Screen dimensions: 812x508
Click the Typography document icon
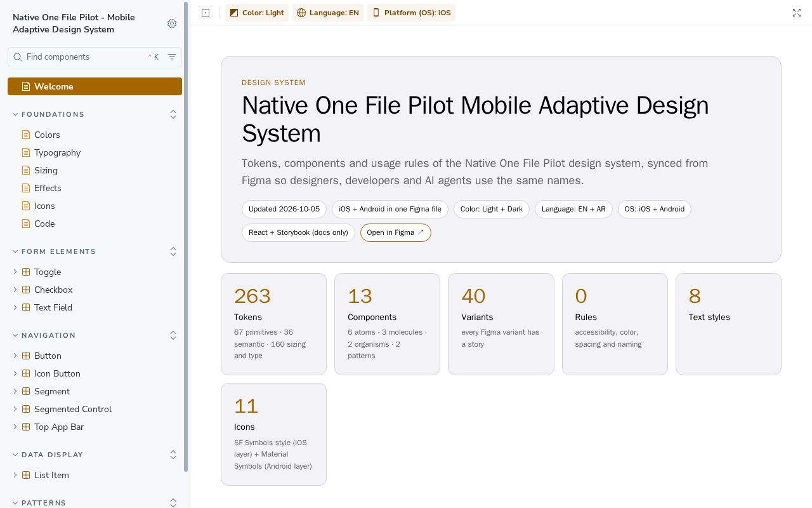click(26, 152)
